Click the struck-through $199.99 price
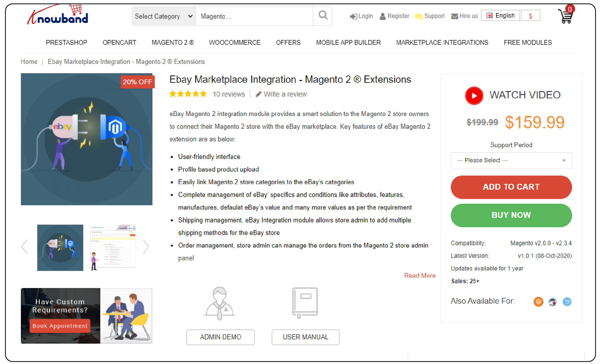The height and width of the screenshot is (364, 601). (482, 123)
